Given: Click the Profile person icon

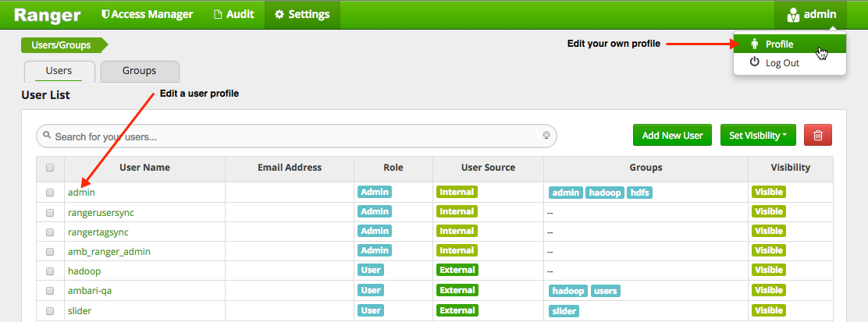Looking at the screenshot, I should [x=754, y=44].
